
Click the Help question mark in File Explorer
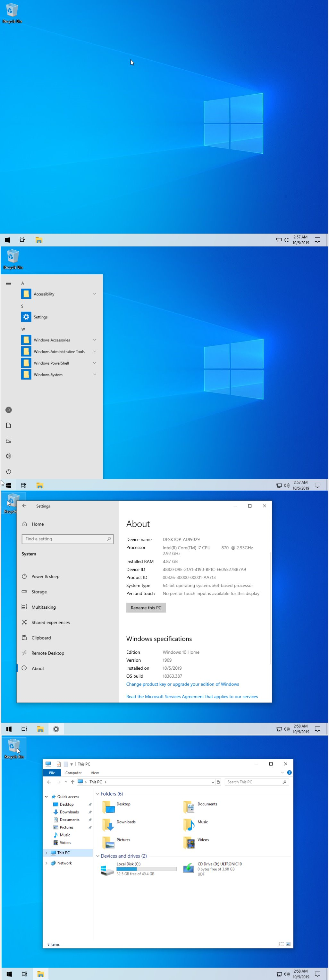click(x=290, y=773)
